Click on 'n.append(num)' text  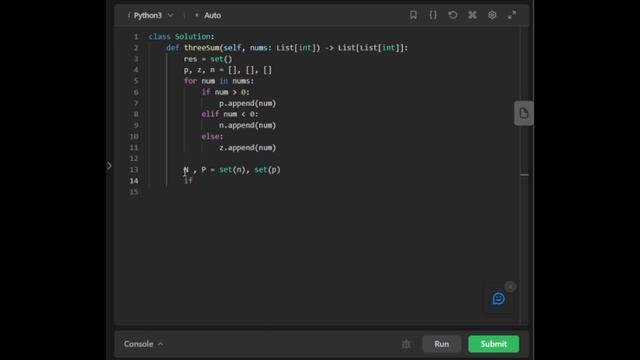click(247, 125)
